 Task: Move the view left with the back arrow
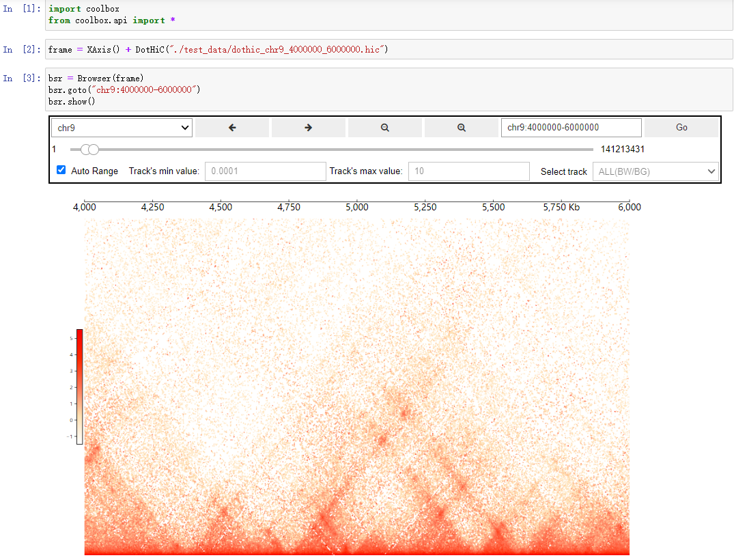tap(232, 127)
